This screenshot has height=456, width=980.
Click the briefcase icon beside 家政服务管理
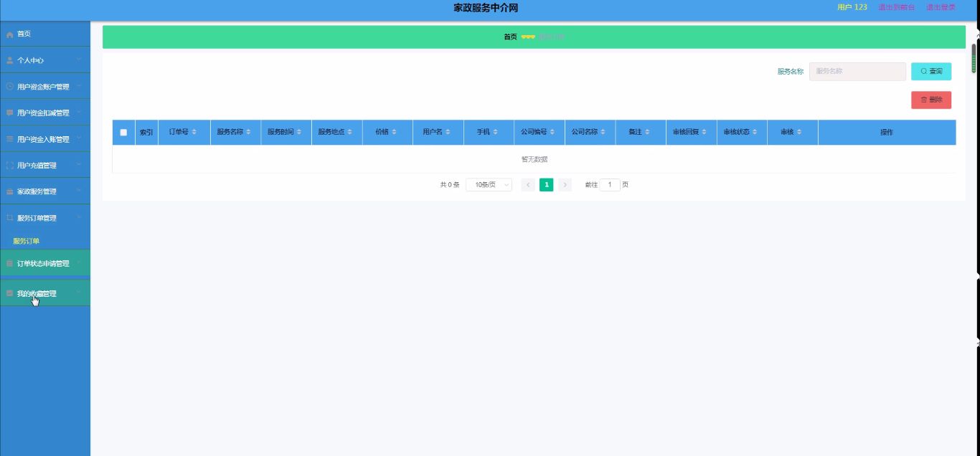10,191
